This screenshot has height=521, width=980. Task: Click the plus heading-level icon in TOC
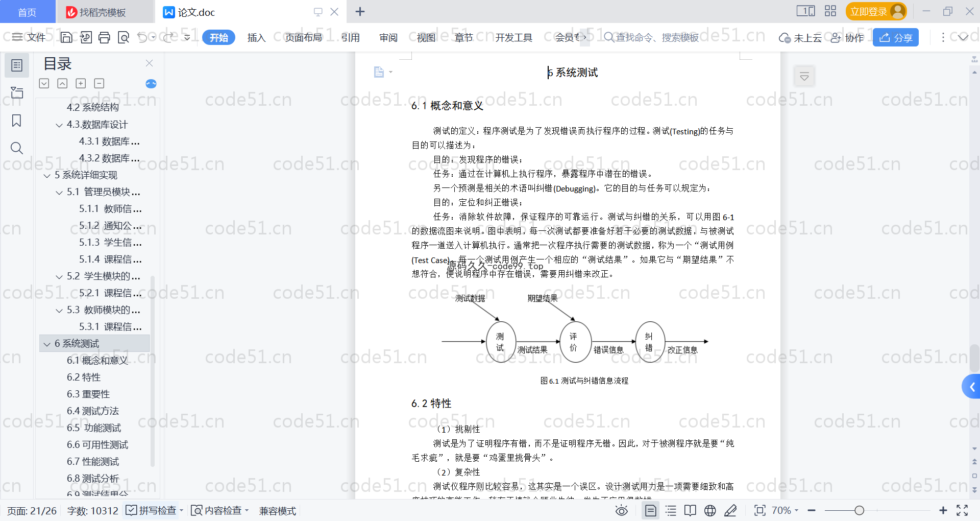click(x=81, y=83)
